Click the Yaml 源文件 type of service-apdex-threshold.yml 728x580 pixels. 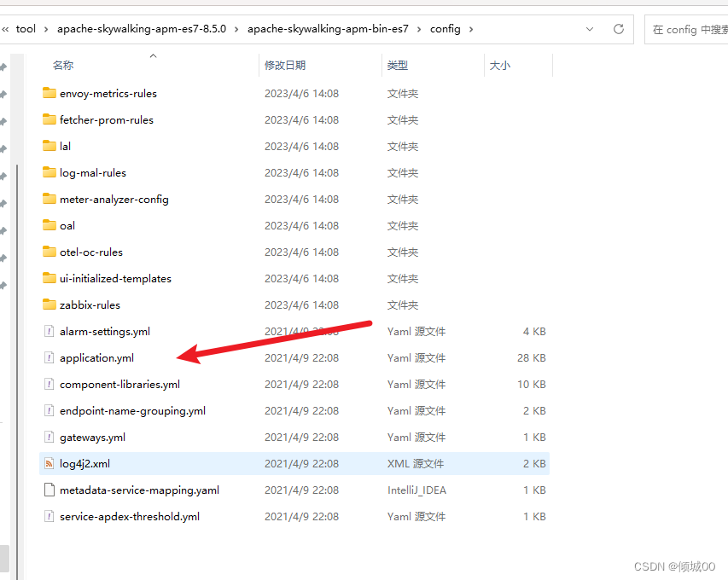pos(416,516)
